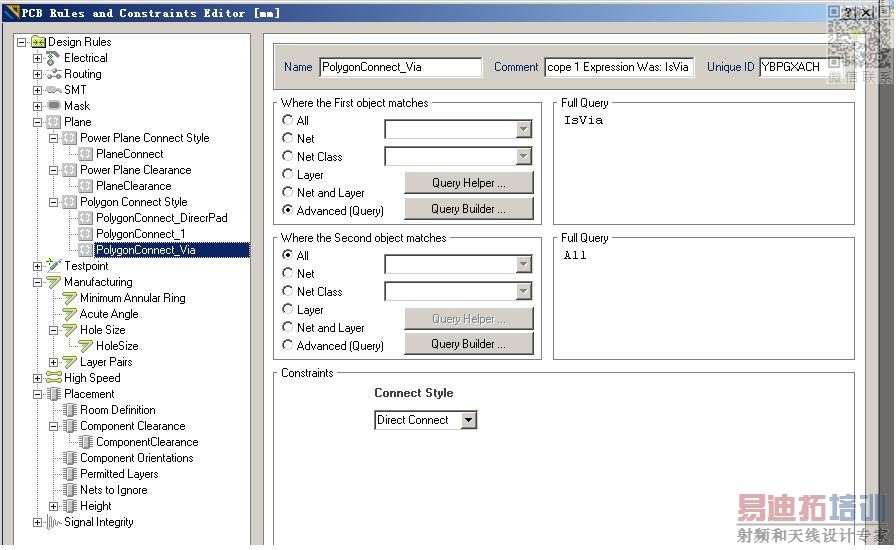Click the HoleSize rule icon
Image resolution: width=896 pixels, height=550 pixels.
(x=86, y=346)
